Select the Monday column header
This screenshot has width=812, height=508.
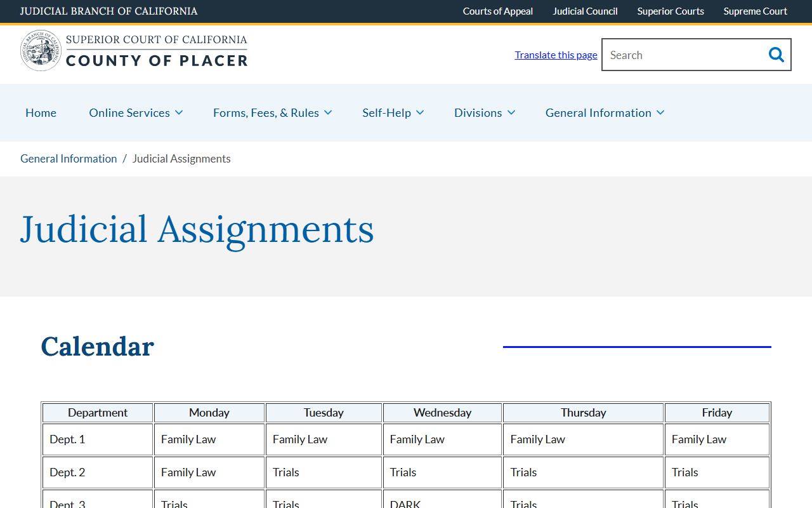(x=209, y=413)
